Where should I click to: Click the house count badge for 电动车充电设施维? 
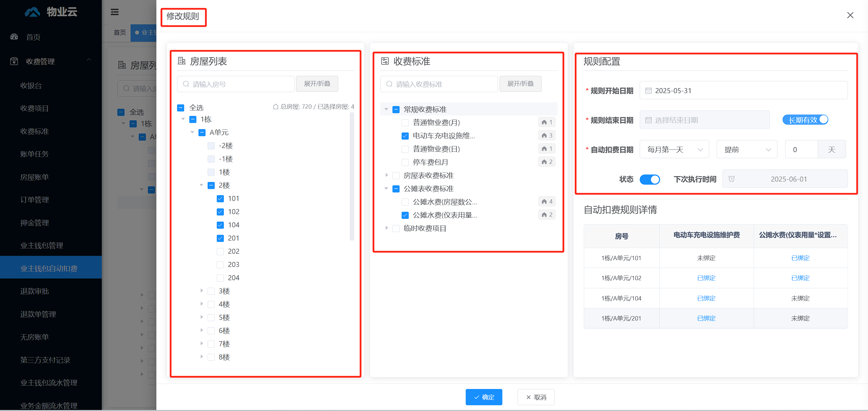tap(547, 136)
